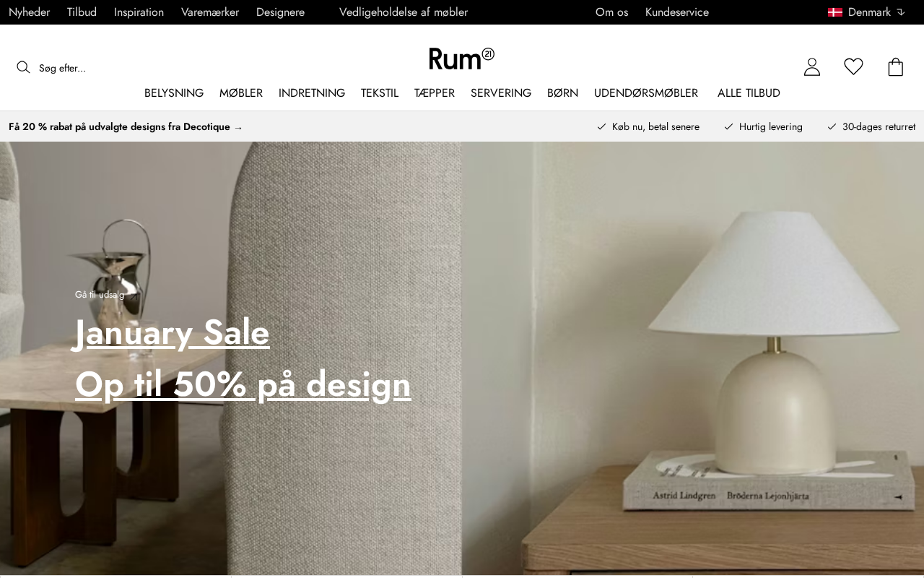Select Designere in top bar

[280, 12]
